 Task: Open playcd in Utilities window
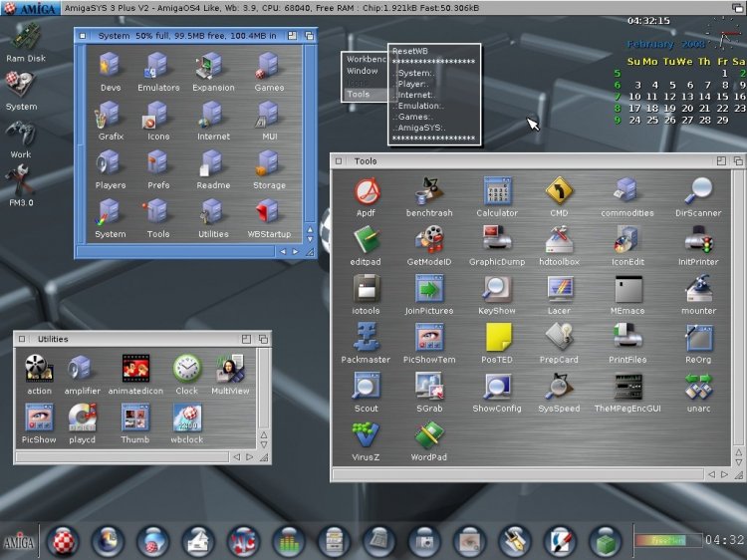[x=83, y=418]
